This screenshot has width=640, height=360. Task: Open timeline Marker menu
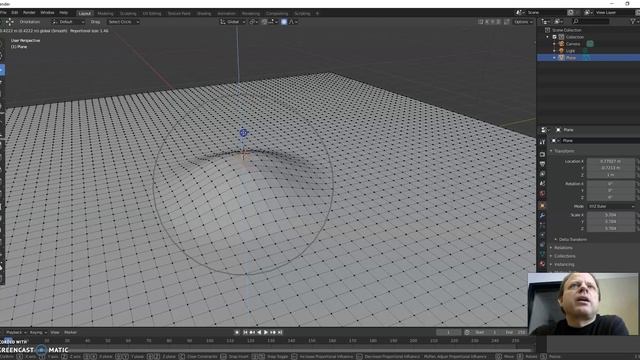click(x=70, y=332)
